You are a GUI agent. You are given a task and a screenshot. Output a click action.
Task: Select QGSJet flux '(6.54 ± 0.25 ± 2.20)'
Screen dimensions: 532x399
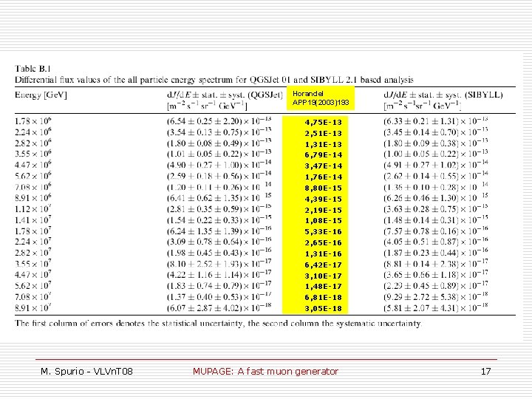[x=204, y=121]
